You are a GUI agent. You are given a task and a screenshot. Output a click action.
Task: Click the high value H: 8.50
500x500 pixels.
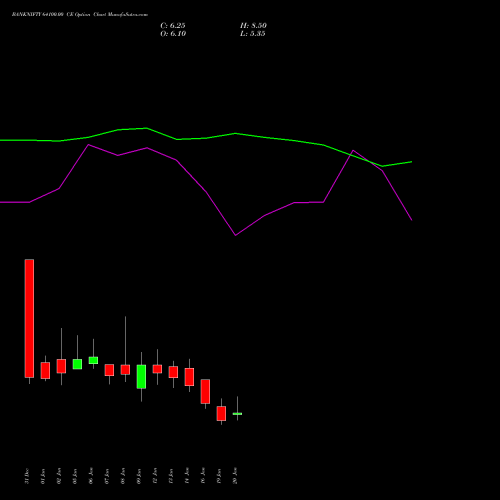[x=253, y=26]
